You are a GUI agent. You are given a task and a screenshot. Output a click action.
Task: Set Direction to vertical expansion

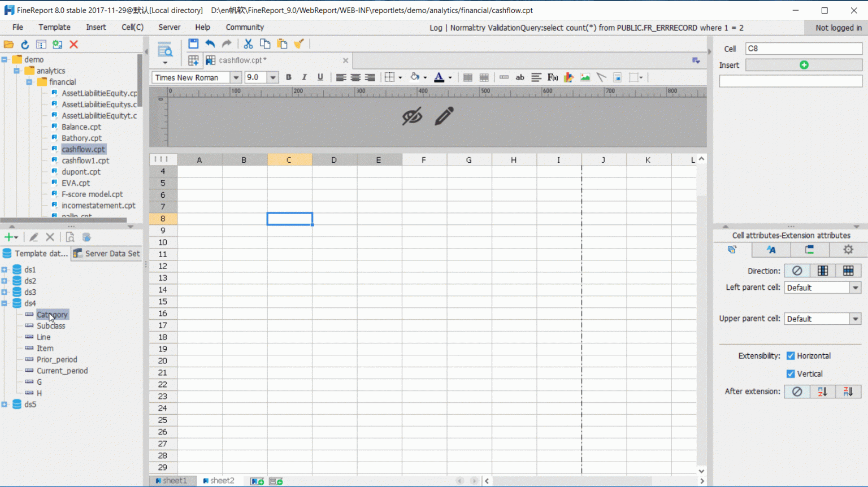coord(822,271)
